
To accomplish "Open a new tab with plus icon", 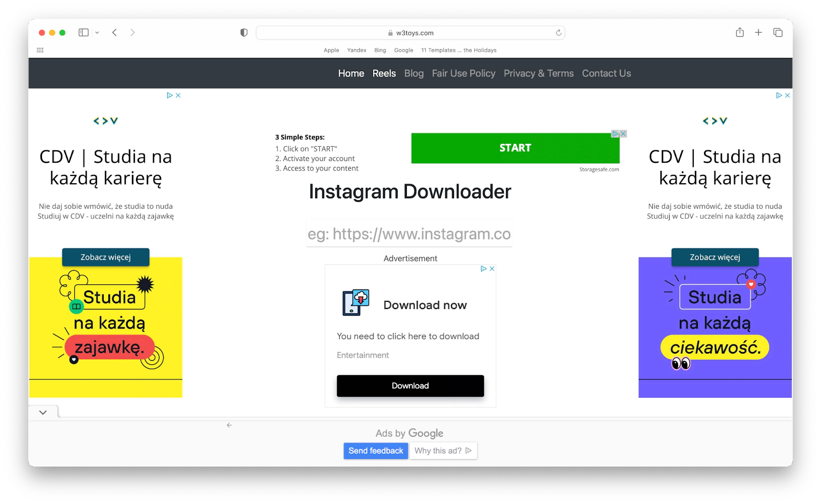I will (758, 32).
